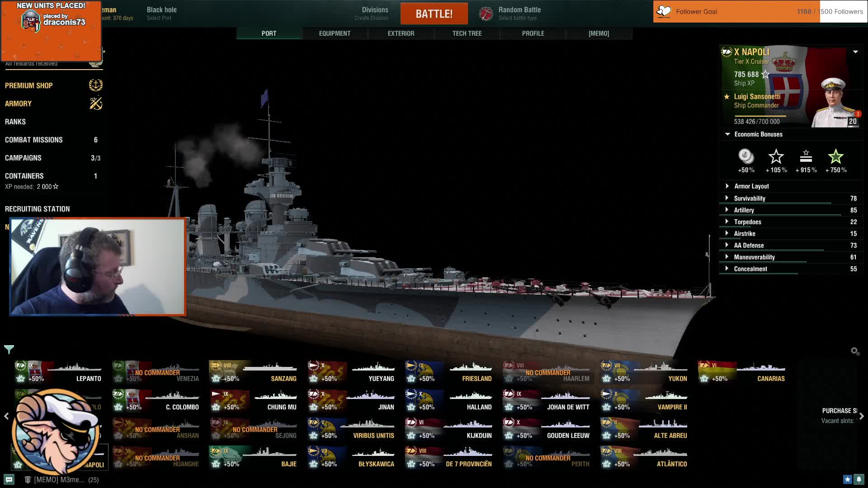Select port Black hole
Viewport: 868px width, 488px height.
[161, 14]
